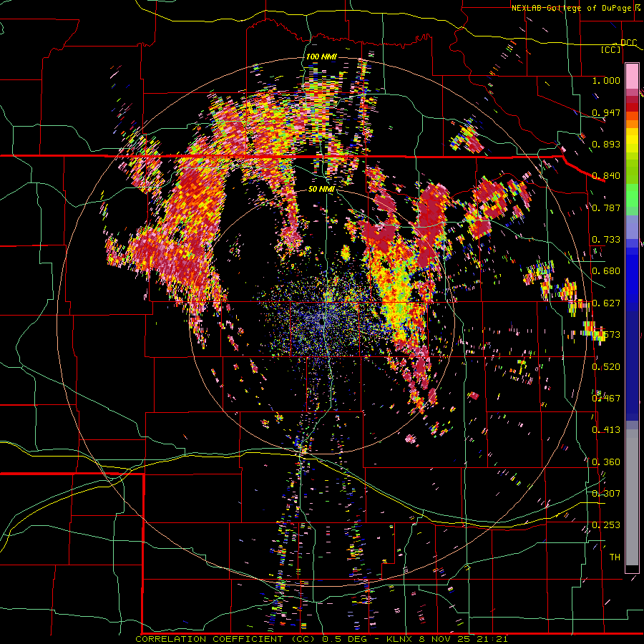Click the 50 NMI range ring label

tap(321, 189)
